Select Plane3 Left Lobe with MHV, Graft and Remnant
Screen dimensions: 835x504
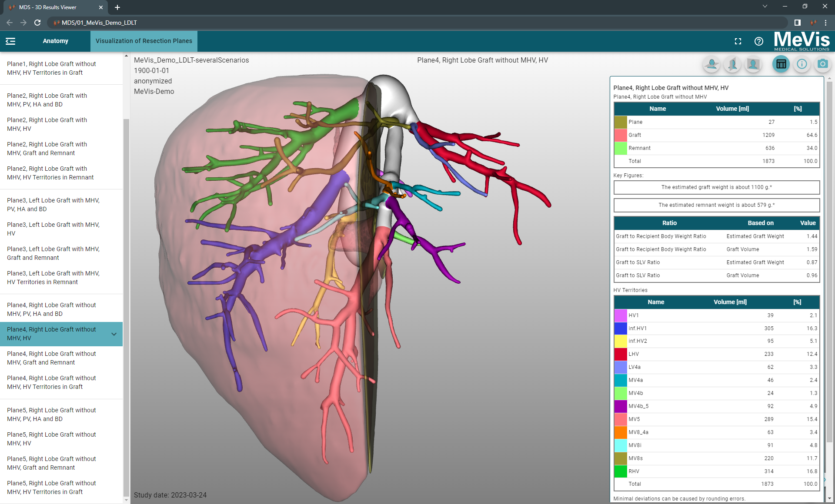61,253
